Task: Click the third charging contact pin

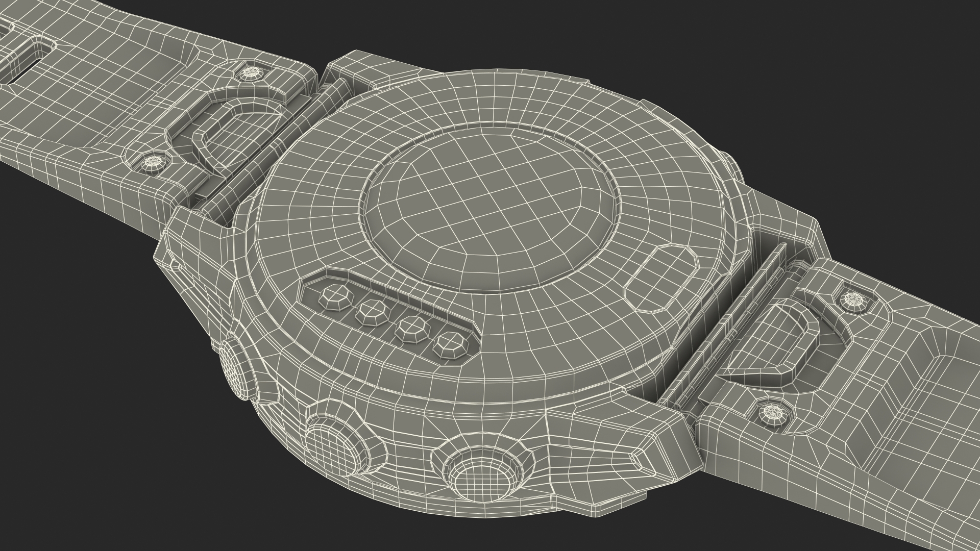Action: [x=413, y=330]
